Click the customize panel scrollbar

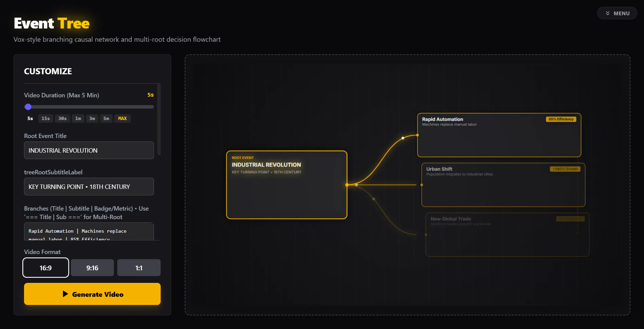click(x=159, y=120)
